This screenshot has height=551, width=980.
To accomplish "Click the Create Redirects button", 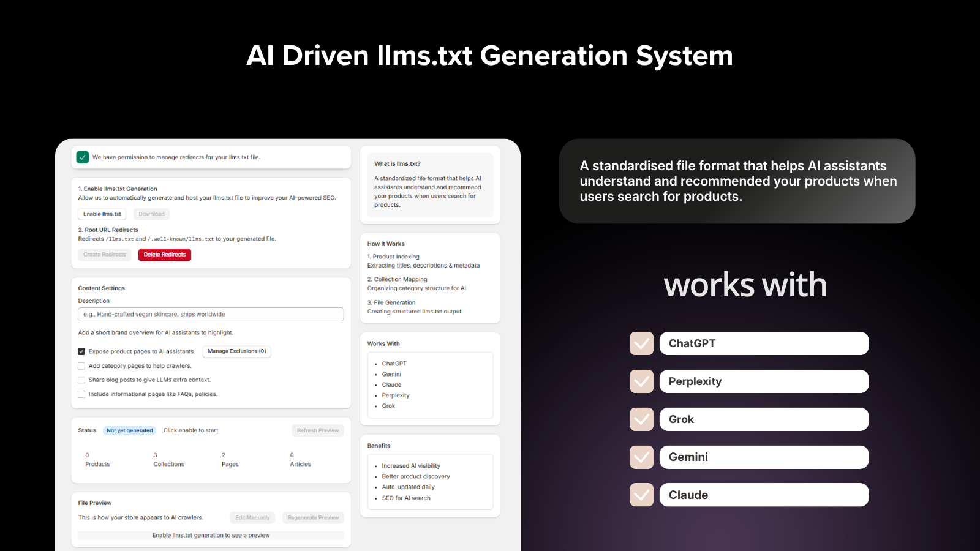I will click(x=105, y=255).
